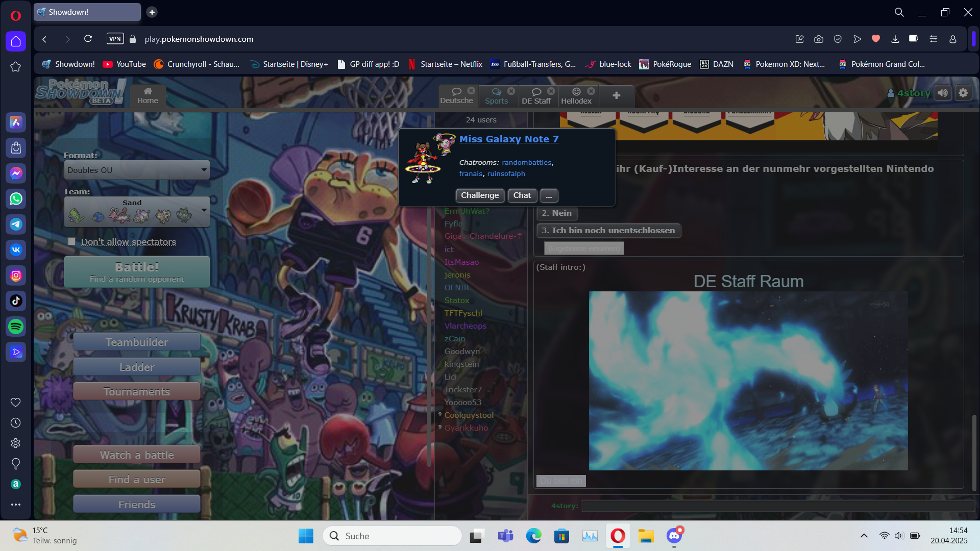Click Find a user button
The height and width of the screenshot is (551, 980).
pyautogui.click(x=137, y=479)
